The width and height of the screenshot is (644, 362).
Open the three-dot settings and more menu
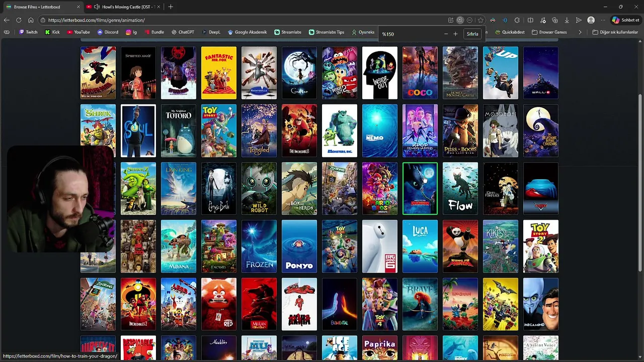[603, 20]
